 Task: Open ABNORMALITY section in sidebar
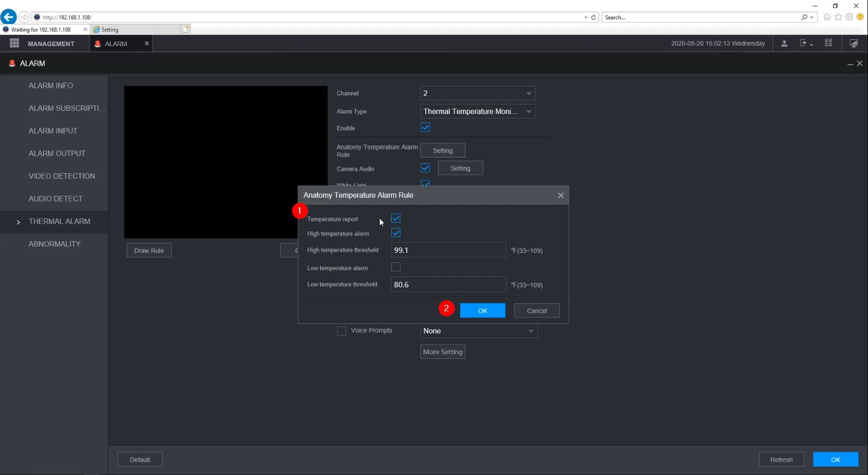click(x=55, y=244)
